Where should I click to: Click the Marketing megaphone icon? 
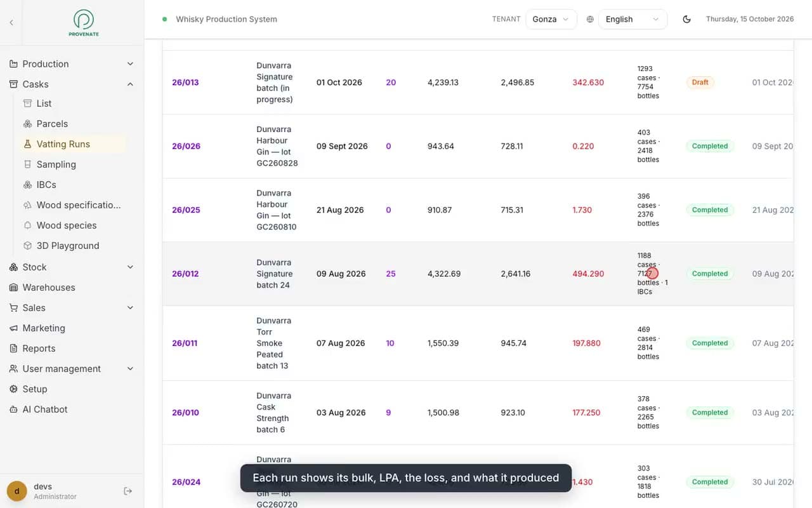pos(13,328)
